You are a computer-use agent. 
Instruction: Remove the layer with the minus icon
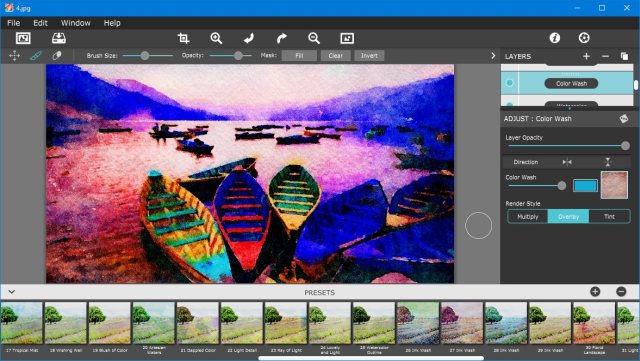pos(605,56)
